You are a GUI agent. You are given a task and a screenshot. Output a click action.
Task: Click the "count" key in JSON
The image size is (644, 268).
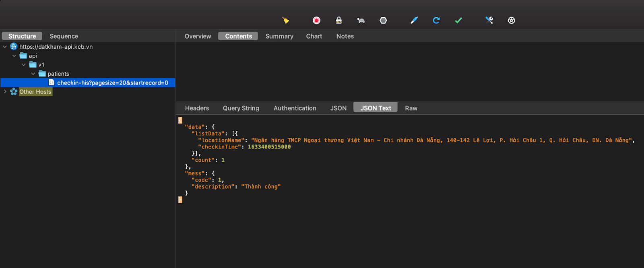[x=203, y=160]
